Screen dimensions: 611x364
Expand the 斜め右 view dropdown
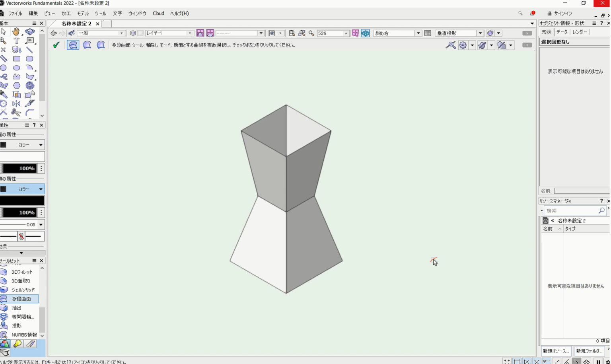[x=418, y=33]
